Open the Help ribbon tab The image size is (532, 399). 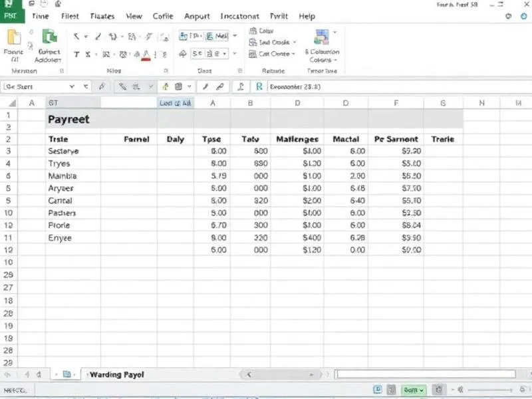click(x=307, y=16)
